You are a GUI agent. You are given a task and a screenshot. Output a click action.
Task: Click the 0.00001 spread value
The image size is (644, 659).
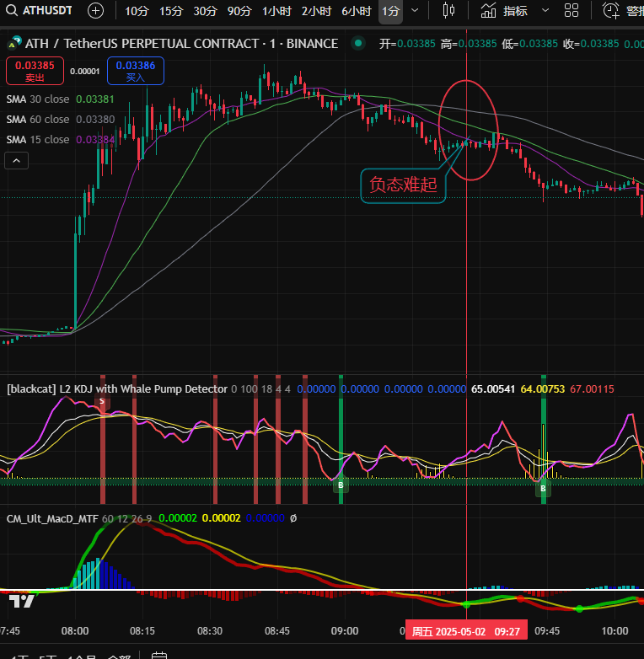pyautogui.click(x=85, y=72)
